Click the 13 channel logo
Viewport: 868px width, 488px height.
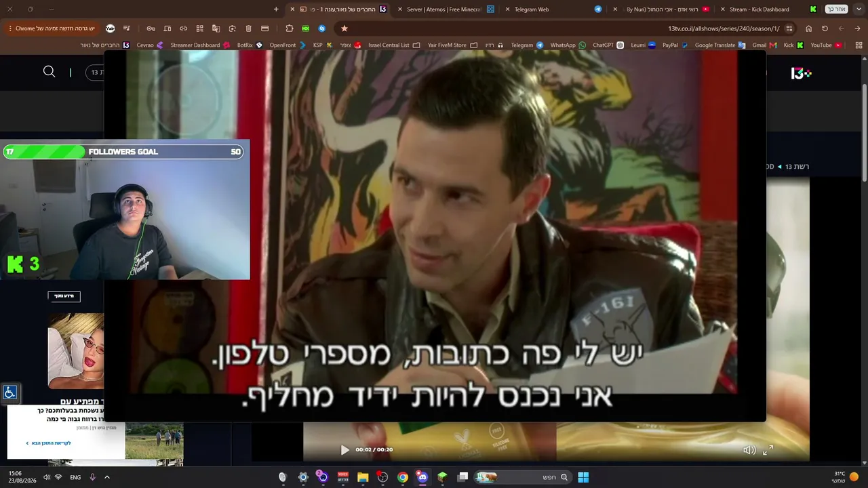click(x=801, y=73)
